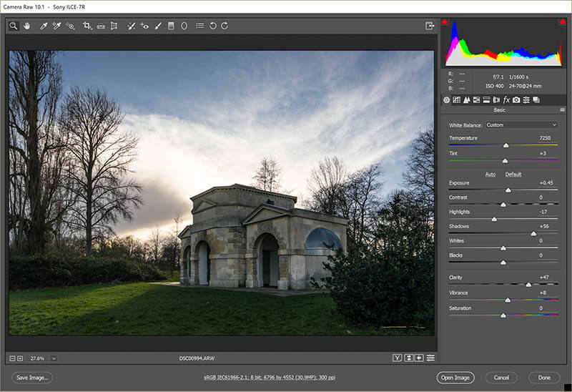Select the Targeted Adjustment tool
Viewport: 572px width, 392px height.
(70, 26)
